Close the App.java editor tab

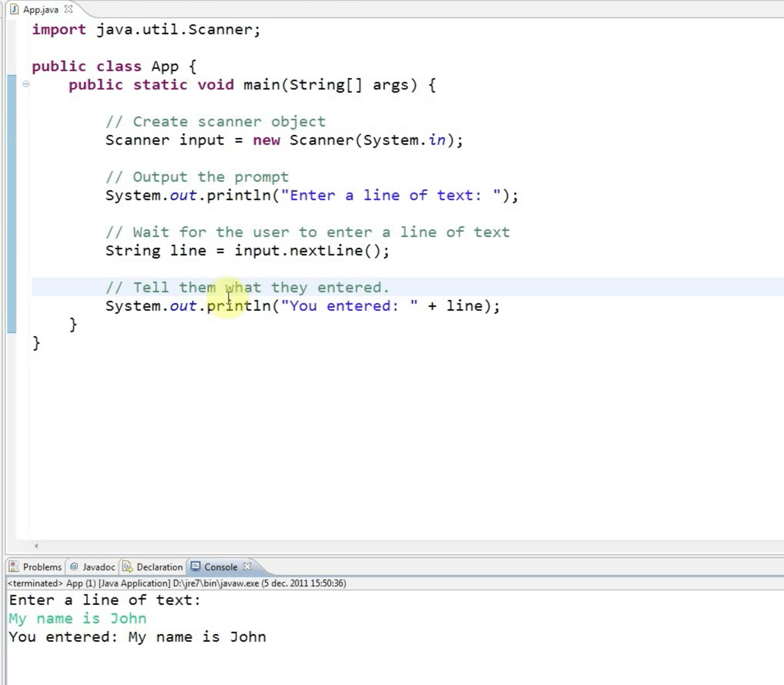[69, 9]
